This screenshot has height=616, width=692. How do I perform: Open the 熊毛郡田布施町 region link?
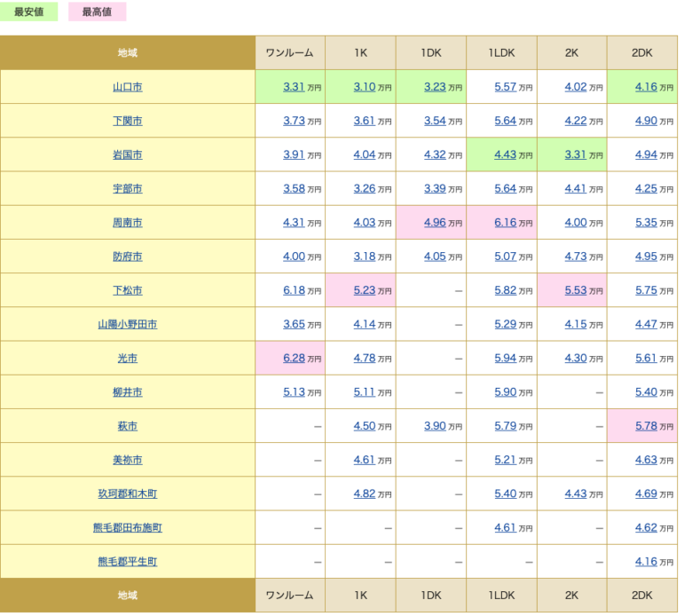pos(127,528)
